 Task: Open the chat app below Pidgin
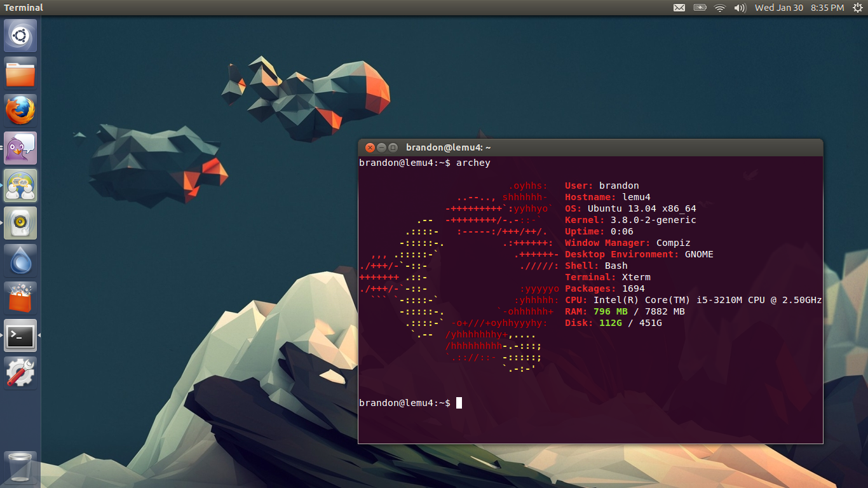20,185
